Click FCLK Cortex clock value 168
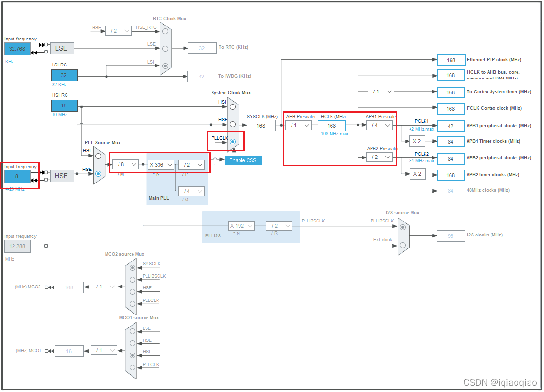The width and height of the screenshot is (544, 392). click(x=451, y=109)
